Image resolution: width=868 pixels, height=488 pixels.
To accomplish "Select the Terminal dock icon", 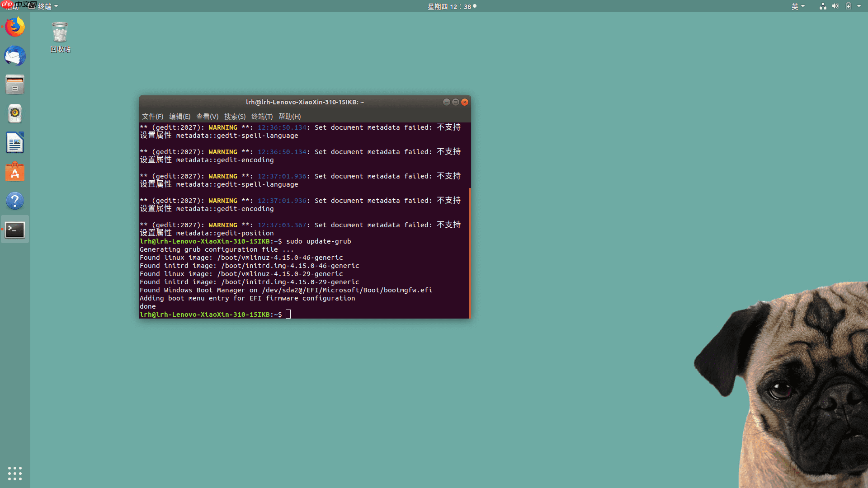I will (15, 230).
